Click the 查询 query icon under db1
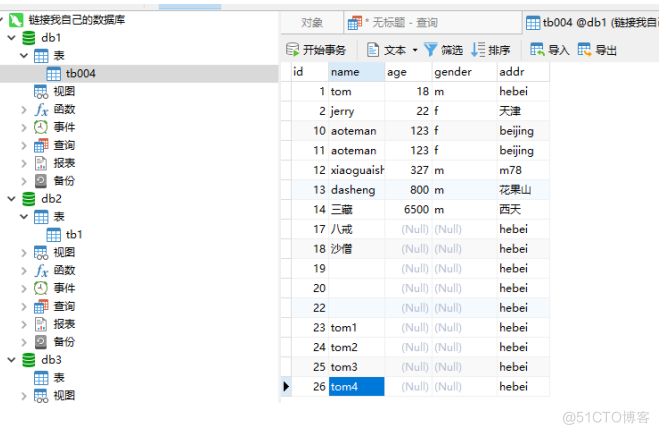 [x=41, y=145]
